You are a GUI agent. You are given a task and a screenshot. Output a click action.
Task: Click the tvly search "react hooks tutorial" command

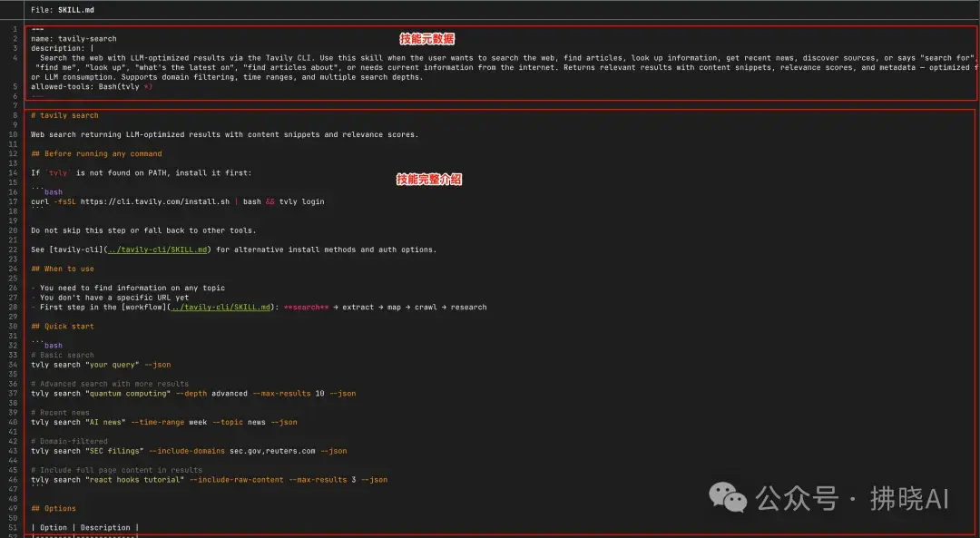[210, 480]
